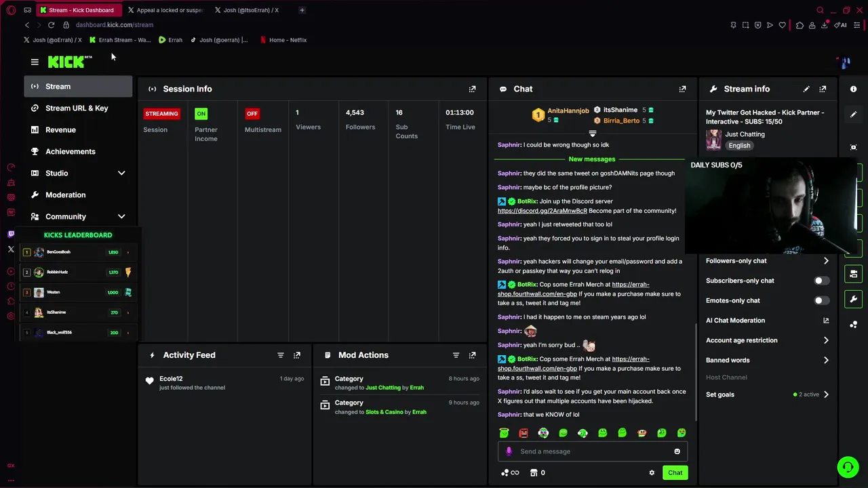Open Stream URL & Key page
The height and width of the screenshot is (488, 868).
[79, 108]
